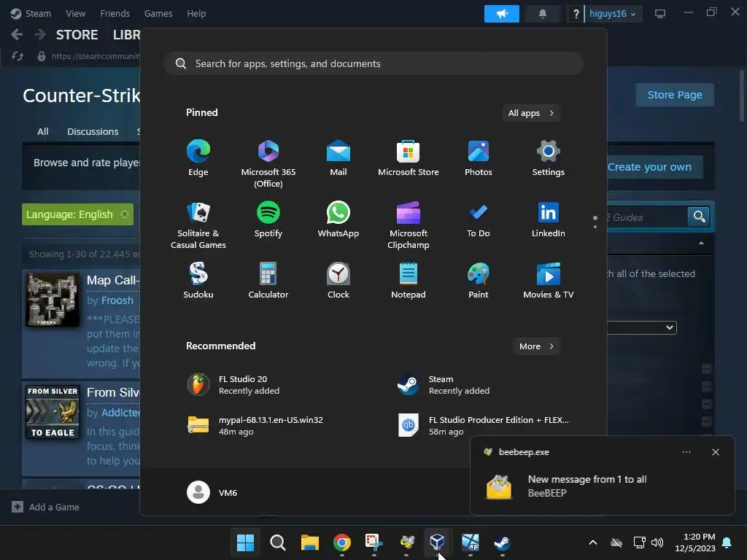Search guides with magnifier button

(x=699, y=217)
